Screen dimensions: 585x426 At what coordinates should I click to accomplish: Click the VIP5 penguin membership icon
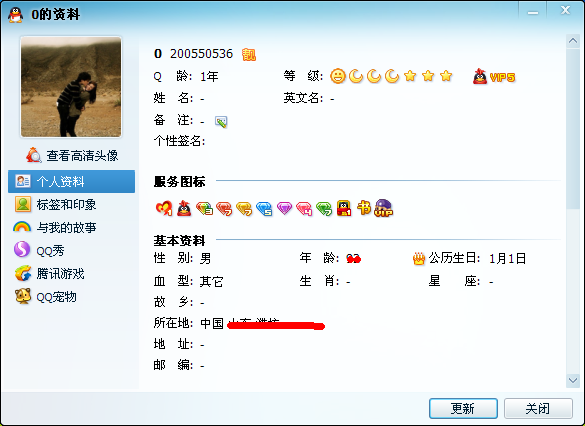click(x=494, y=77)
